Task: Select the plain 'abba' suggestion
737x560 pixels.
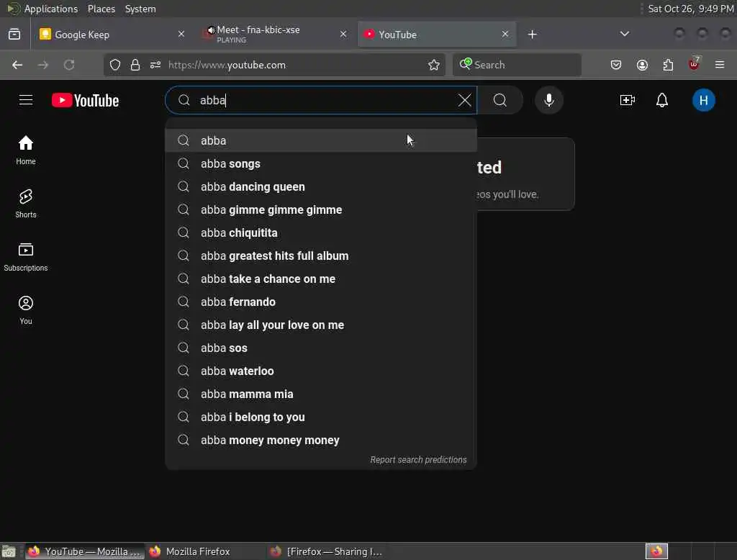Action: [x=321, y=140]
